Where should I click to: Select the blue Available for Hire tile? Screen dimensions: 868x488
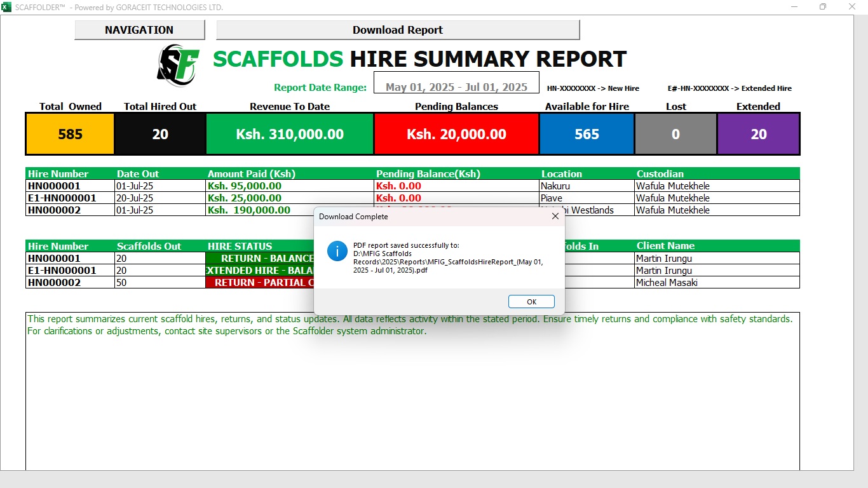[587, 134]
